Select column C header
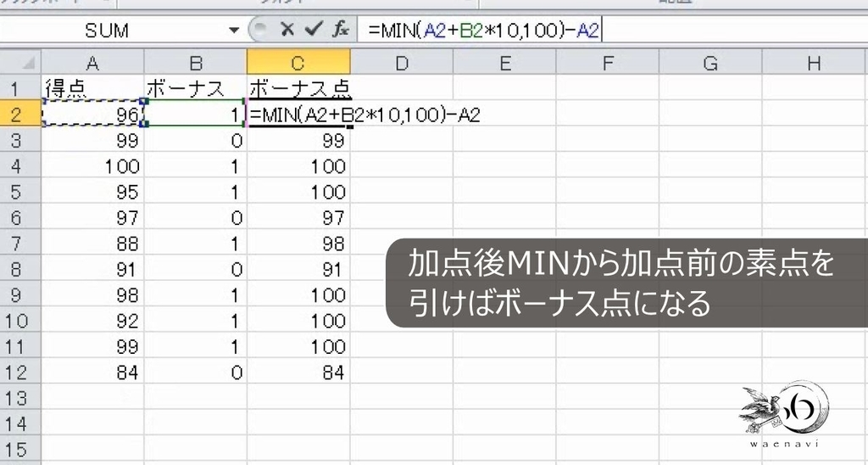Viewport: 868px width, 465px height. coord(298,62)
